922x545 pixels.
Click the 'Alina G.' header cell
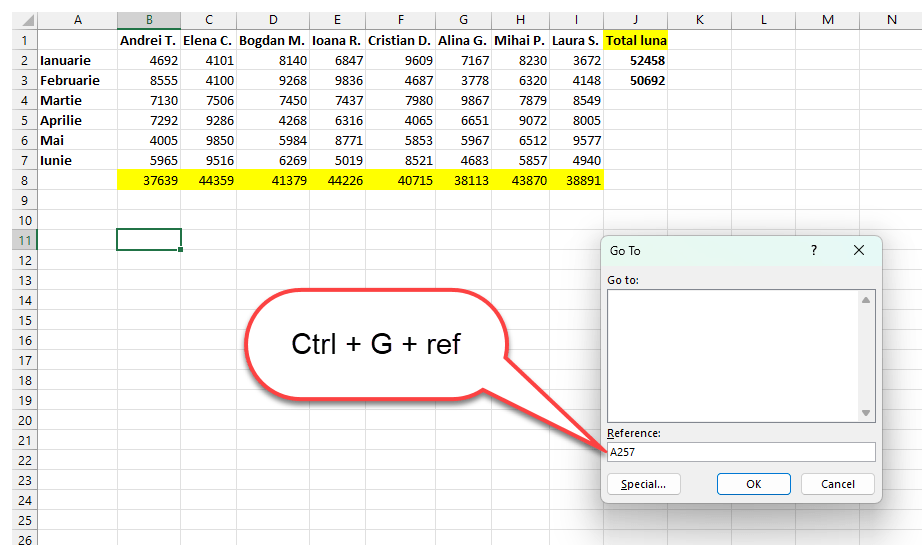(x=463, y=41)
